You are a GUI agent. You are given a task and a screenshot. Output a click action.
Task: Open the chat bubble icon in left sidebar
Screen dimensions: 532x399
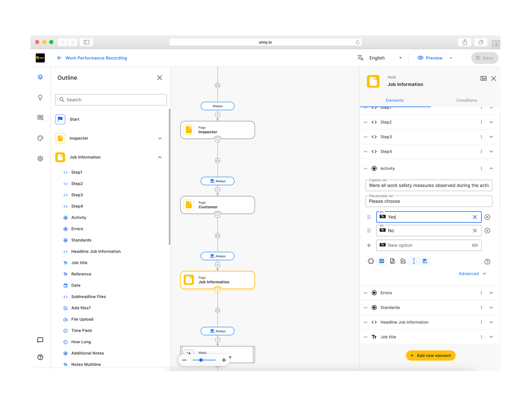(40, 340)
